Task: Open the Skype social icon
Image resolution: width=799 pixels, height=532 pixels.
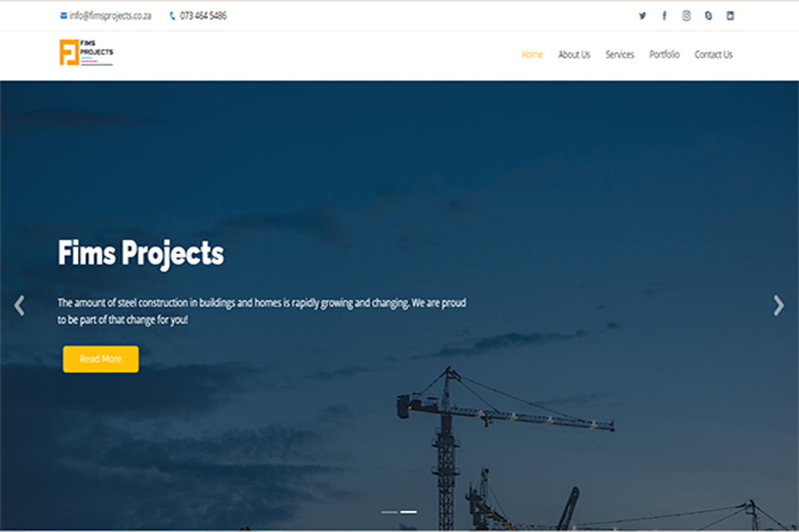Action: [708, 16]
